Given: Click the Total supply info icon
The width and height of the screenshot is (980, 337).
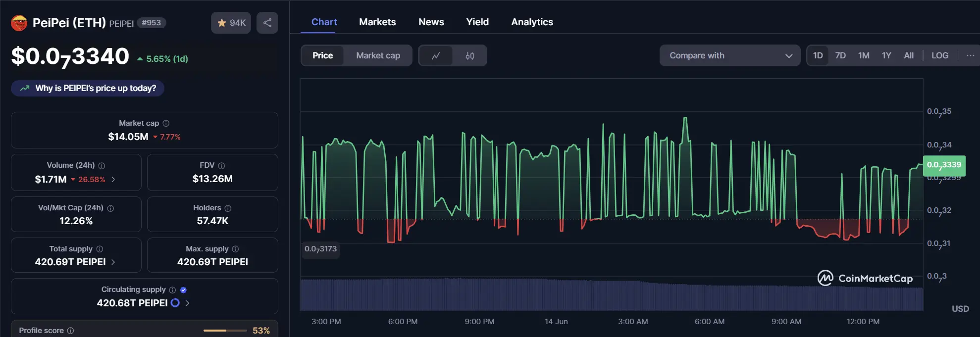Looking at the screenshot, I should coord(100,249).
